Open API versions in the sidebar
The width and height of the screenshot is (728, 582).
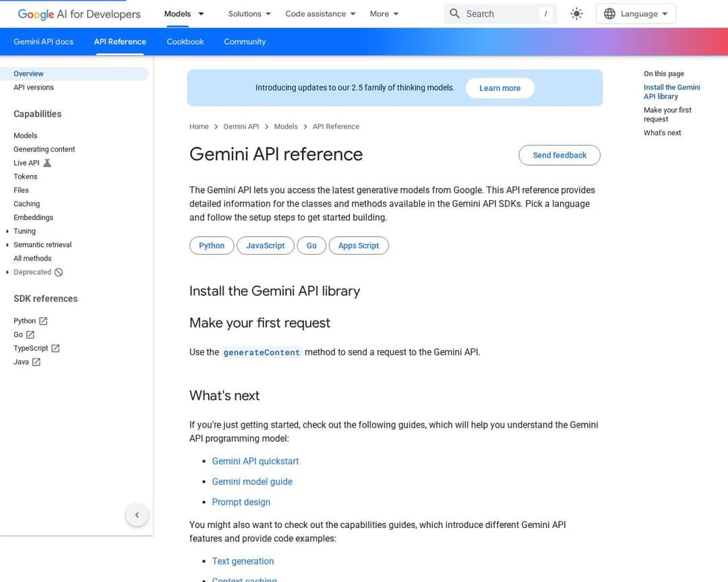(34, 88)
